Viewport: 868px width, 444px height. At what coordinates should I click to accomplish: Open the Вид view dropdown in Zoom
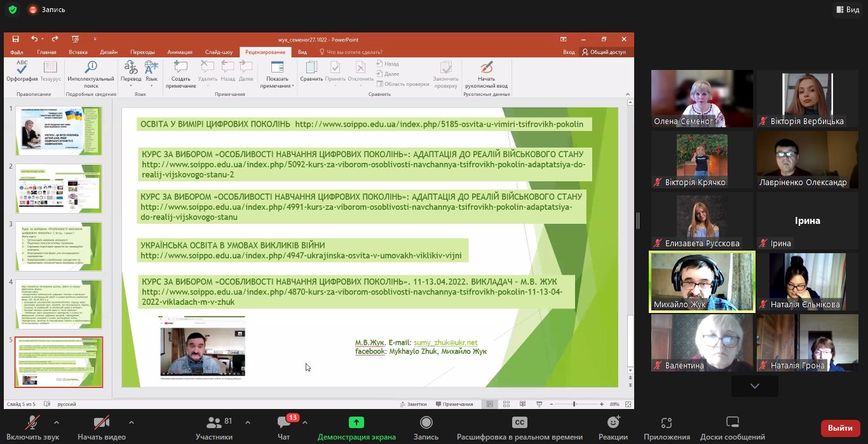(848, 10)
